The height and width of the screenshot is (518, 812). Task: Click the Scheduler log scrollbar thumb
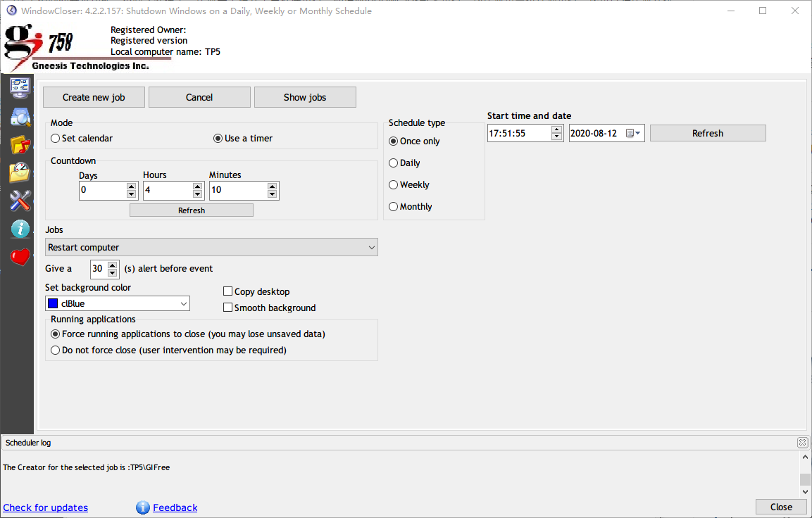805,479
